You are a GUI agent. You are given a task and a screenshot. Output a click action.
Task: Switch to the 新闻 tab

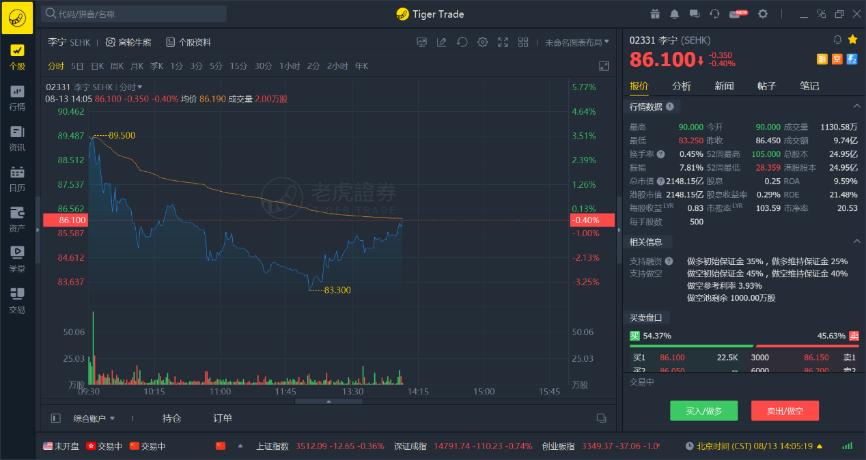coord(724,86)
